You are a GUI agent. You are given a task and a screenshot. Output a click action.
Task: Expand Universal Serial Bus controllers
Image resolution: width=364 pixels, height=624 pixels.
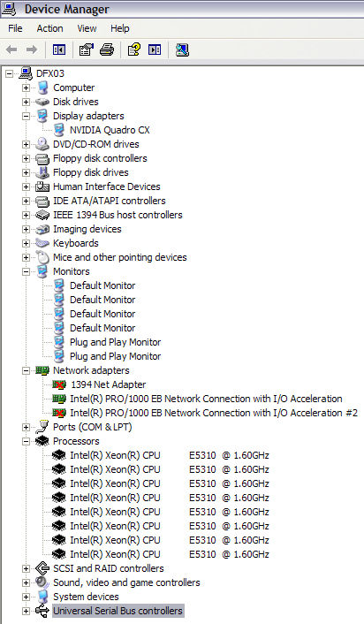[26, 611]
